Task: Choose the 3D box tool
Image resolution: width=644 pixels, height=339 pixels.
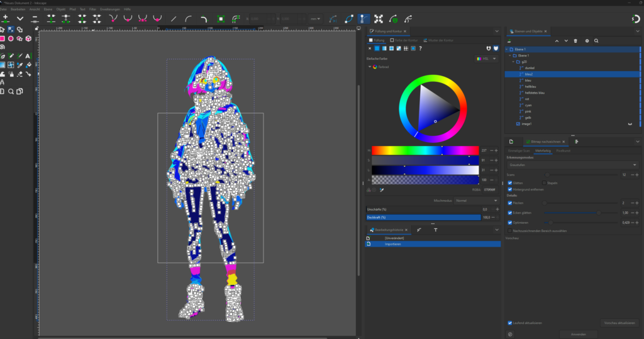Action: click(29, 38)
